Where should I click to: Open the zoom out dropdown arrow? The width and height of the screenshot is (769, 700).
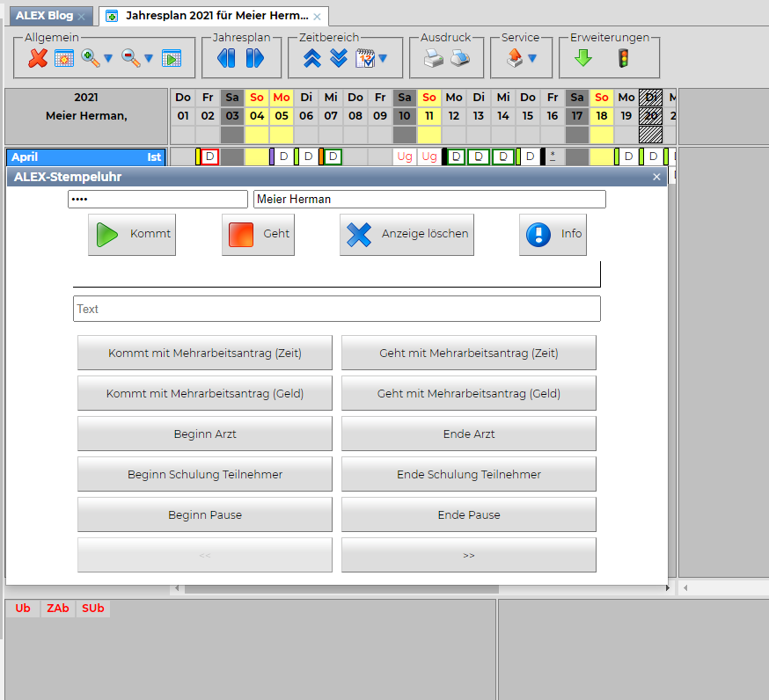(148, 59)
